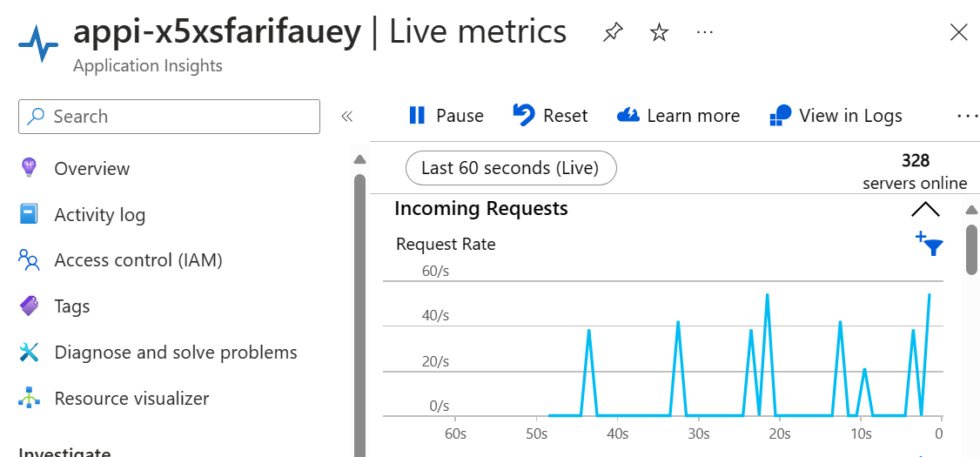The width and height of the screenshot is (980, 457).
Task: Close the Live metrics blade
Action: [x=959, y=32]
